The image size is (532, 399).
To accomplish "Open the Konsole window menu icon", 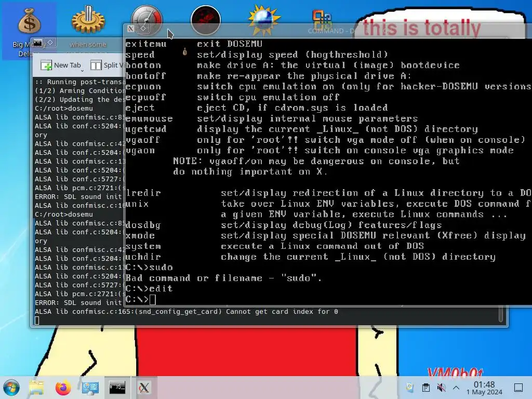I will point(37,43).
